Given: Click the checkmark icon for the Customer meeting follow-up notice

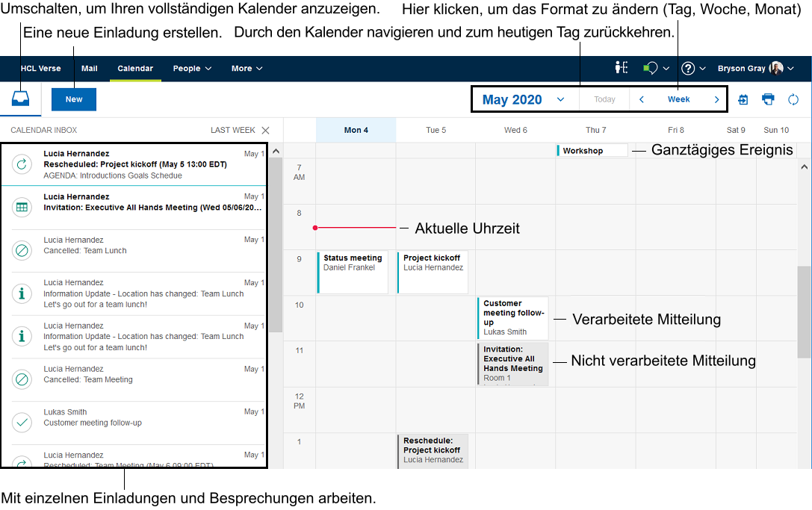Looking at the screenshot, I should 22,423.
